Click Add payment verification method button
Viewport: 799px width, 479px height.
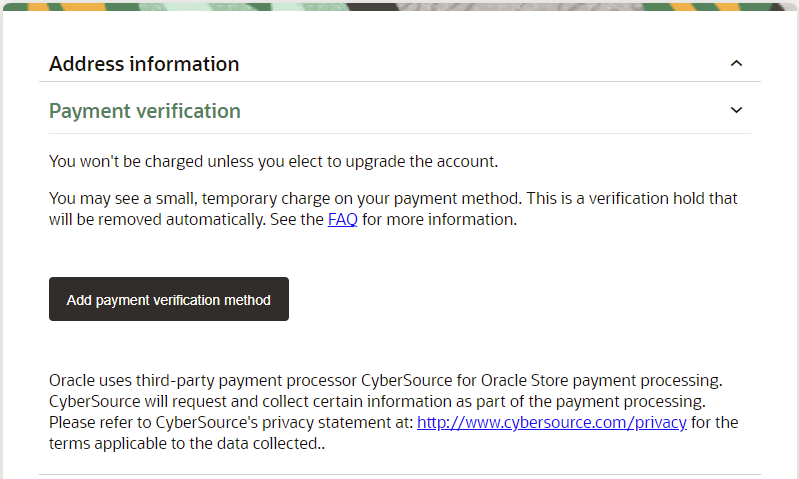[x=169, y=299]
